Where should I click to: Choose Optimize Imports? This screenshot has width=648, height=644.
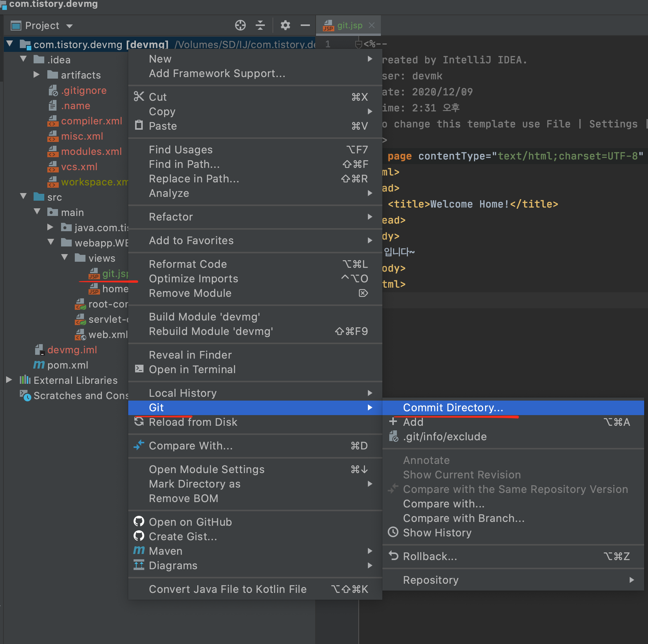[x=255, y=279]
